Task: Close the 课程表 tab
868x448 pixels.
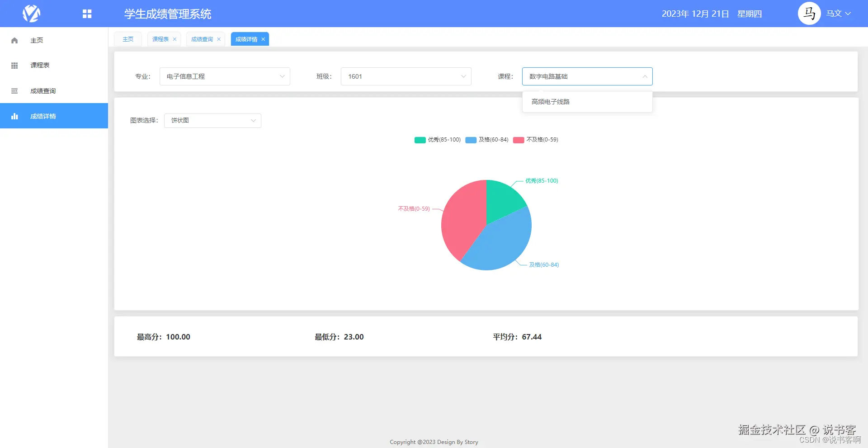Action: 175,39
